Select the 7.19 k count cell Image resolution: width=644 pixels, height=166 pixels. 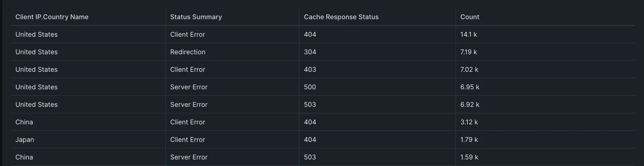point(469,52)
